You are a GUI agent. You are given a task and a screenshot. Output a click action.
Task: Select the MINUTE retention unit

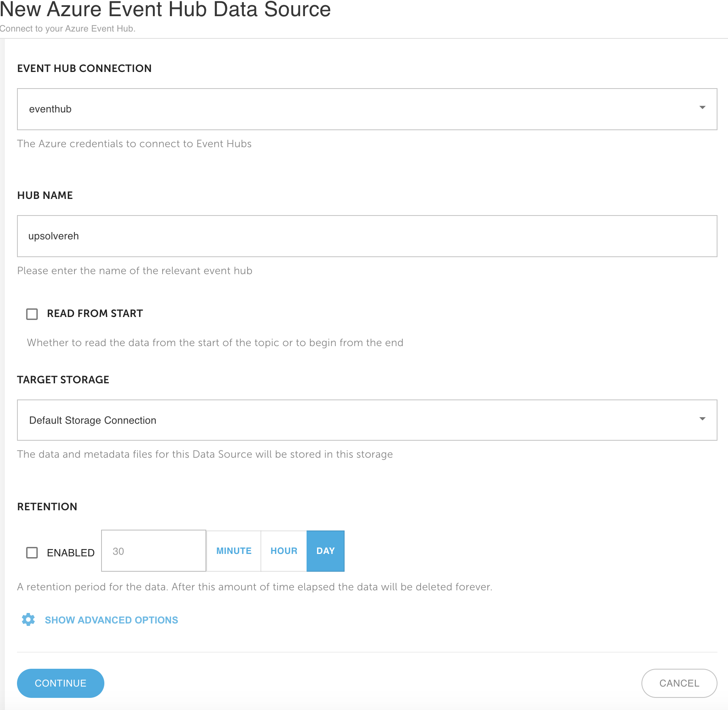pos(234,551)
